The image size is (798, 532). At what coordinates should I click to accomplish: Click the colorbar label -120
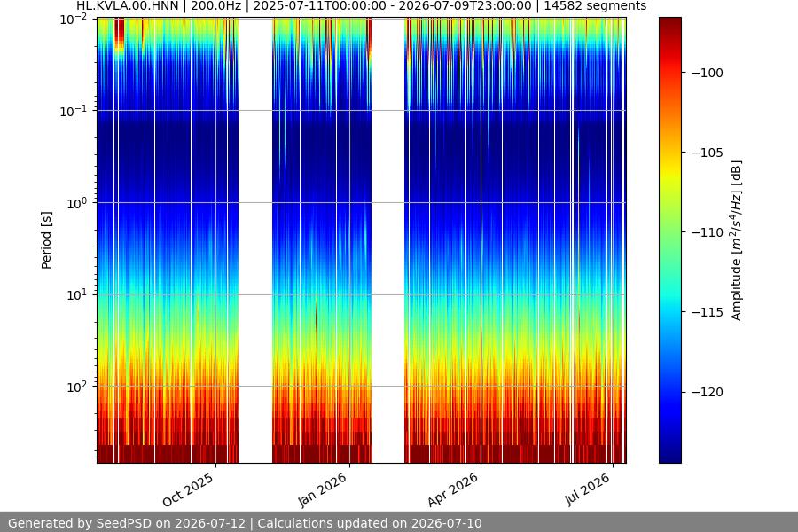(x=708, y=392)
